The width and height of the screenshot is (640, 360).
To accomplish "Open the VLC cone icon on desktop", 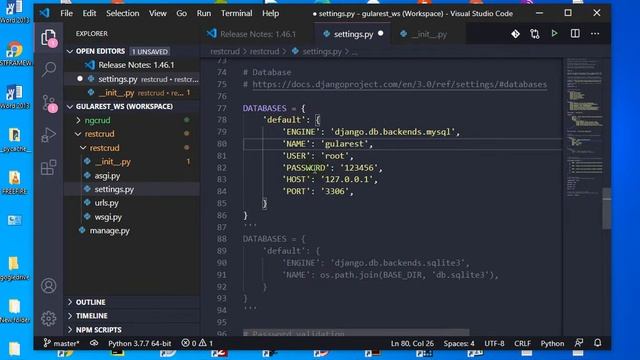I will click(x=15, y=178).
